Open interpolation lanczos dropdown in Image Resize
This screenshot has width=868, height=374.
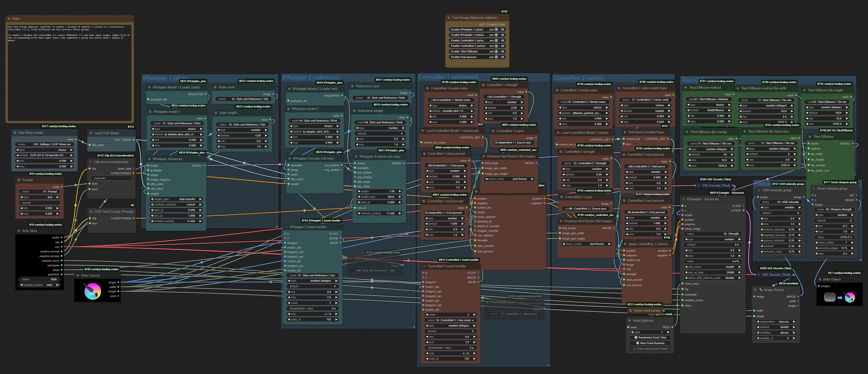tap(776, 322)
